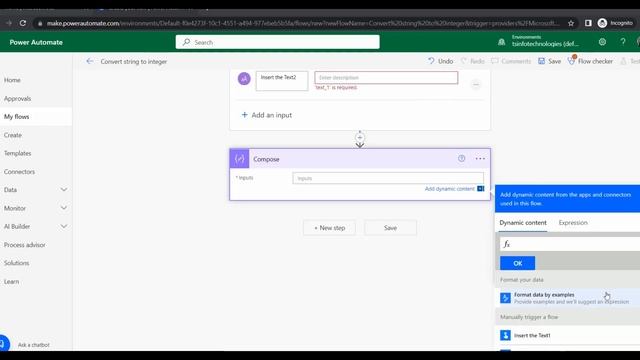Confirm with the OK button
Viewport: 640px width, 360px height.
click(x=517, y=263)
